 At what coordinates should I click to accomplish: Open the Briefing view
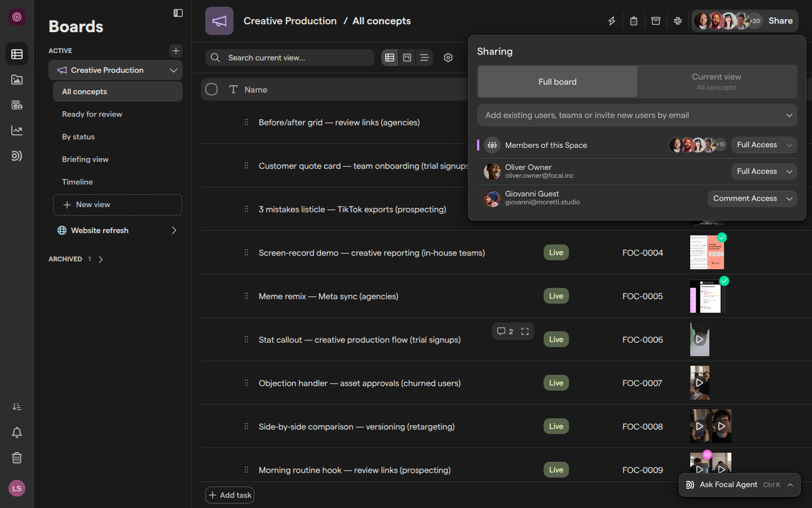coord(118,159)
